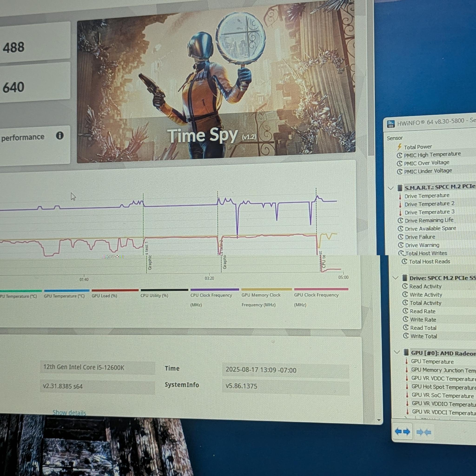Click the thermometer icon beside Drive Temperature 3

[401, 213]
